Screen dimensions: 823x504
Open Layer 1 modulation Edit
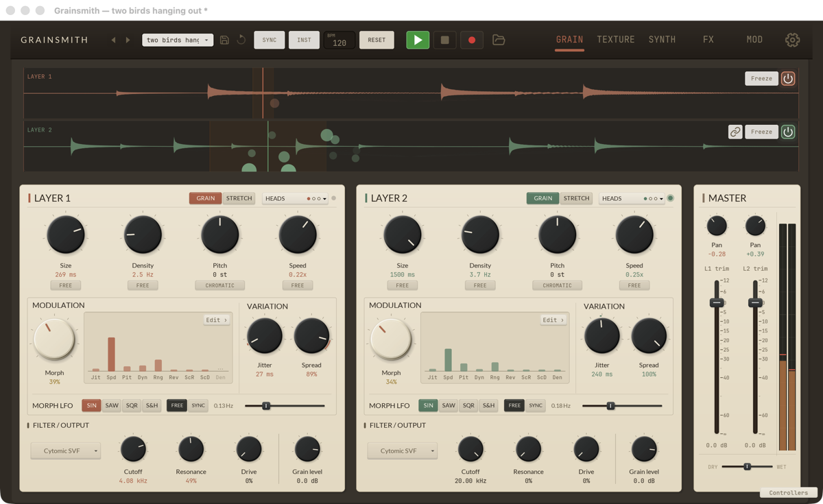click(217, 320)
